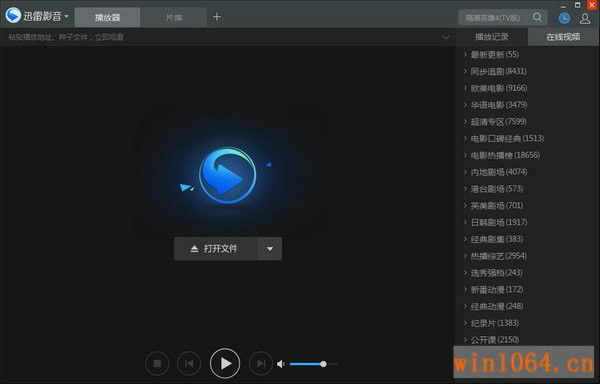This screenshot has width=600, height=384.
Task: Click the paste playback address field
Action: [x=222, y=37]
